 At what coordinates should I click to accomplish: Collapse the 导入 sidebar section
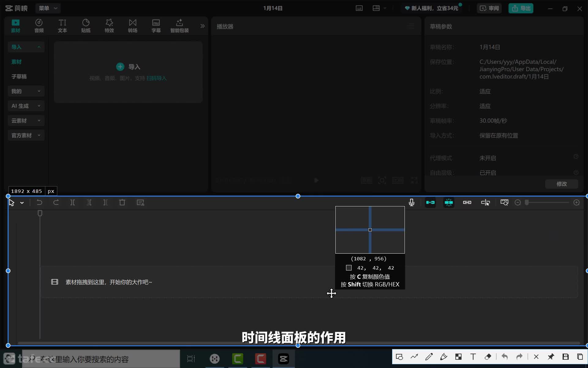point(26,47)
